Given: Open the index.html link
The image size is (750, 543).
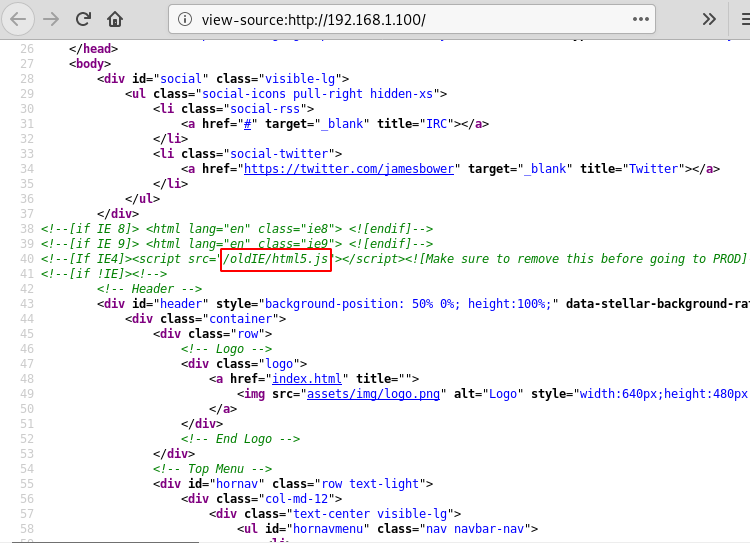Looking at the screenshot, I should [x=307, y=379].
